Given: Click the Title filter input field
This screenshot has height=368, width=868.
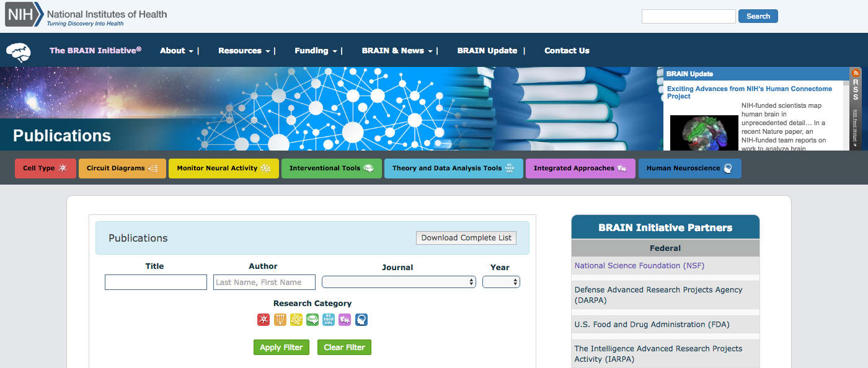Looking at the screenshot, I should tap(156, 282).
